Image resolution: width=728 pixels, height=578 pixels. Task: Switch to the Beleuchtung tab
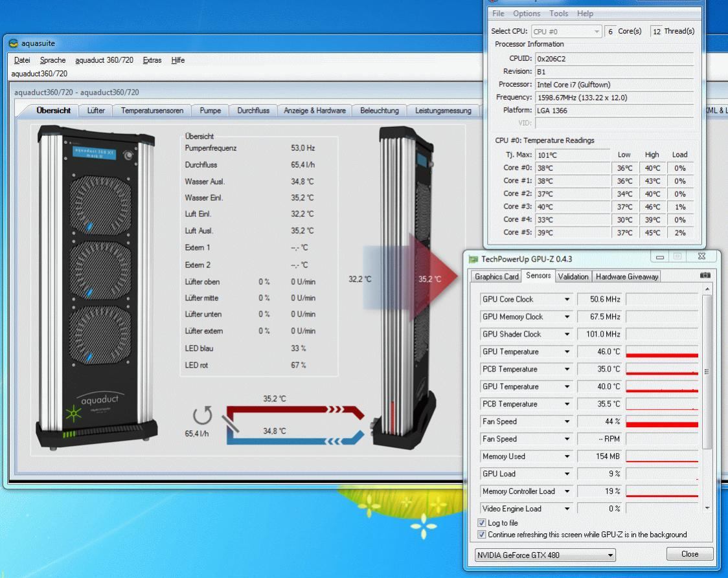[380, 111]
